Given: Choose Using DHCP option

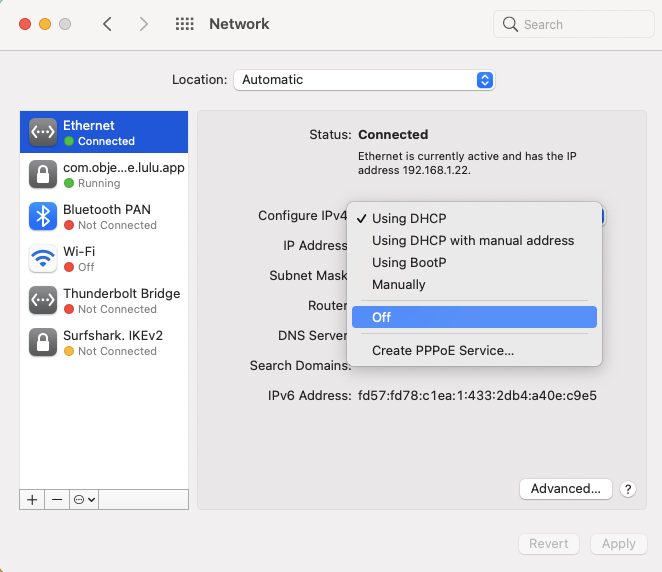Looking at the screenshot, I should (x=474, y=218).
